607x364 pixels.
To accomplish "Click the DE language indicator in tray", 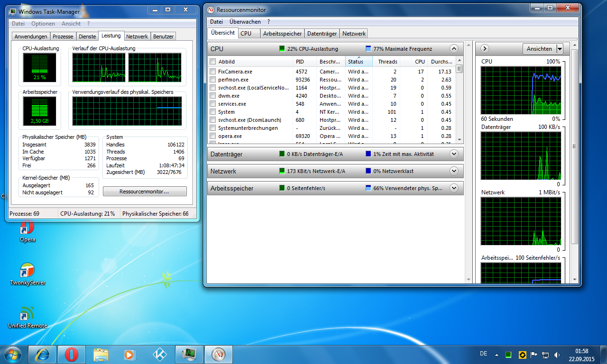I will (483, 354).
